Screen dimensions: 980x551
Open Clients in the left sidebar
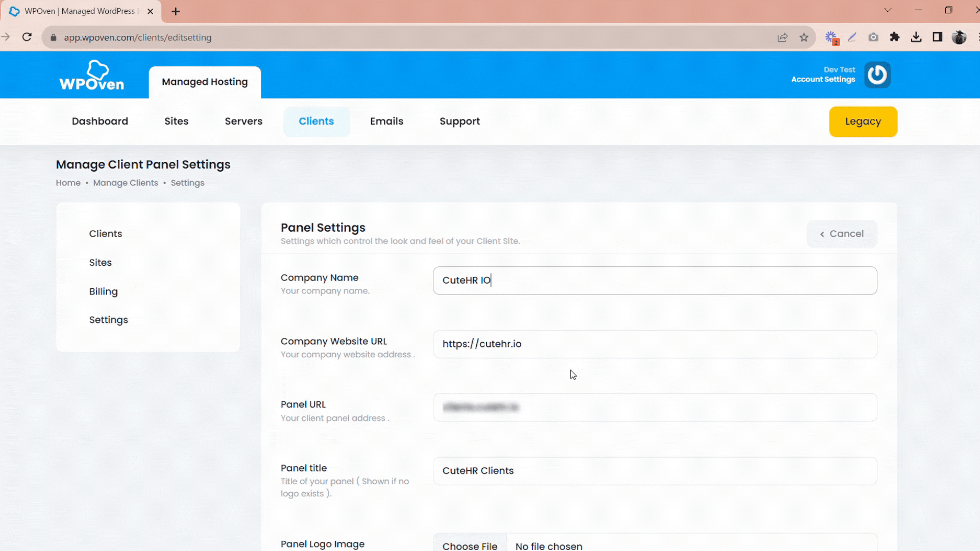pos(106,234)
